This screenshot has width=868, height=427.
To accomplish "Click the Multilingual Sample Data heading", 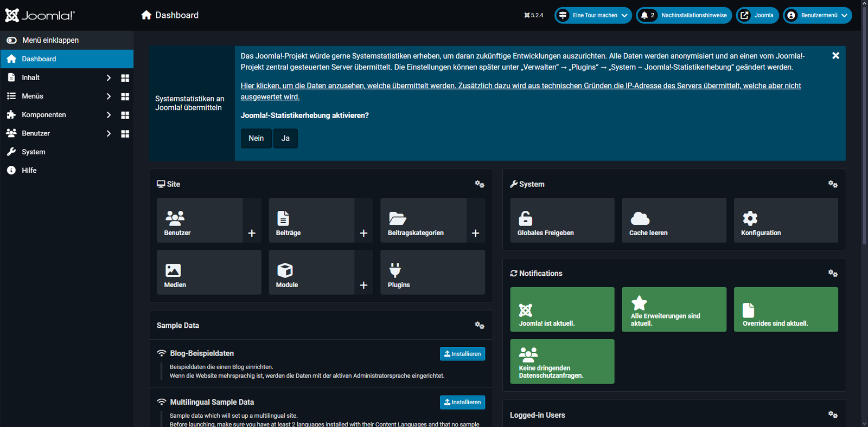I will pos(212,402).
